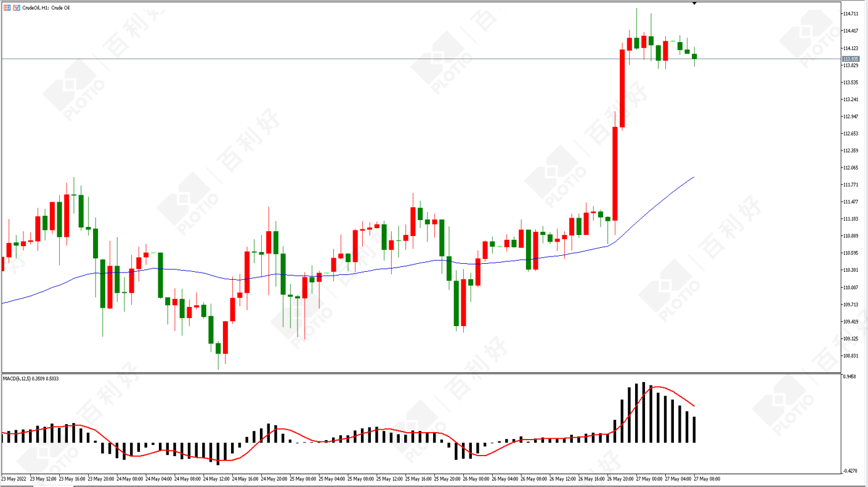Click the 25 May 00:00 time label
The width and height of the screenshot is (868, 487).
click(303, 479)
